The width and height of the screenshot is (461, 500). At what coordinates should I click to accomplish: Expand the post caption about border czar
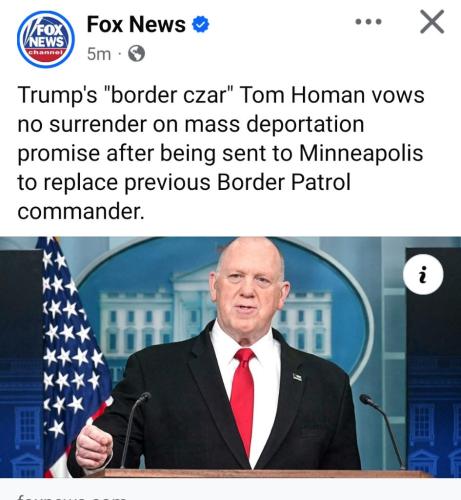(221, 153)
